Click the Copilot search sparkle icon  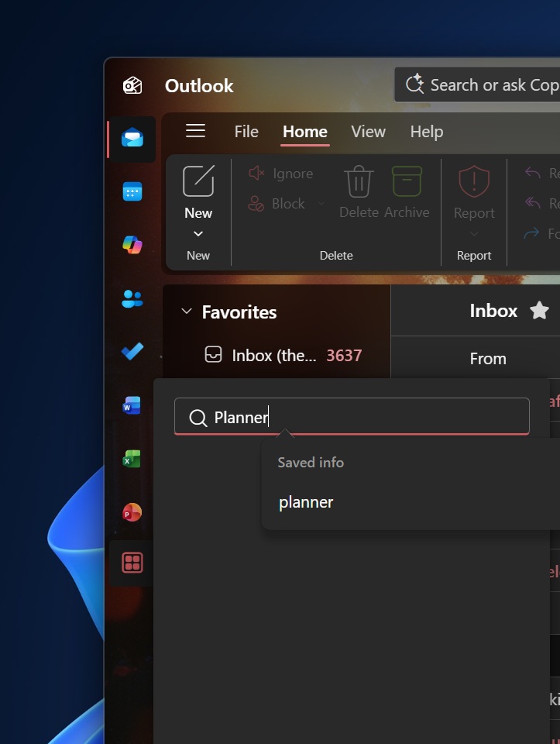pos(415,84)
